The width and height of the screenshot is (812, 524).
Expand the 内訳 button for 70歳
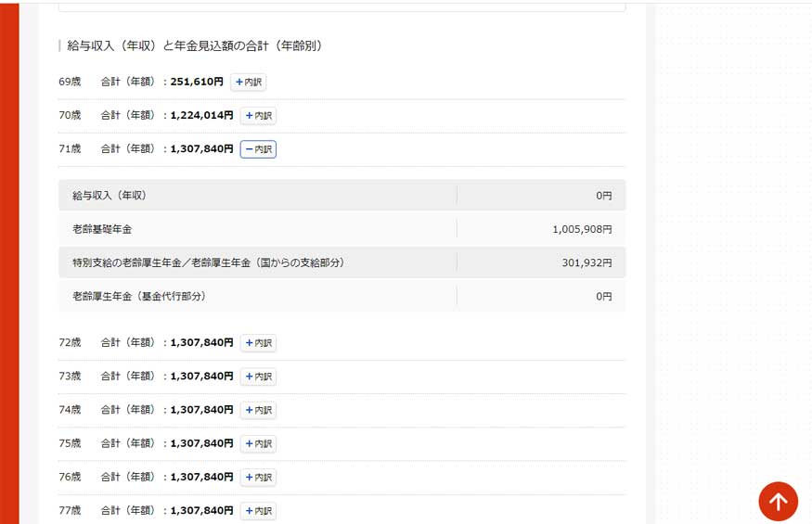(x=258, y=116)
